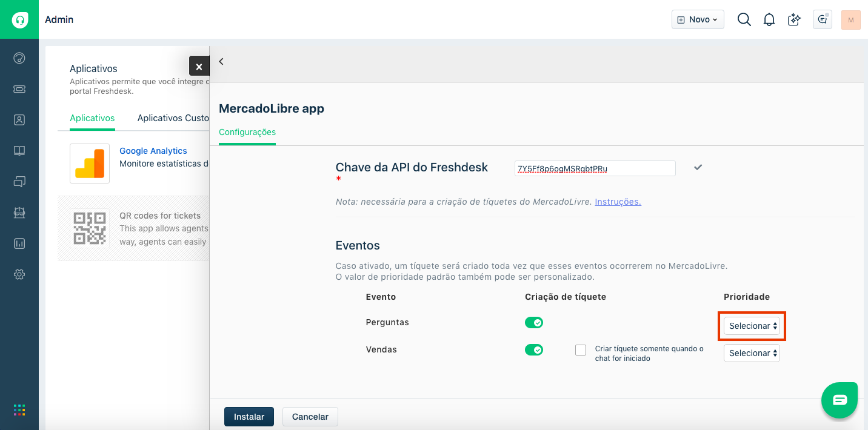This screenshot has width=868, height=430.
Task: Expand the Novo dropdown
Action: pos(698,19)
